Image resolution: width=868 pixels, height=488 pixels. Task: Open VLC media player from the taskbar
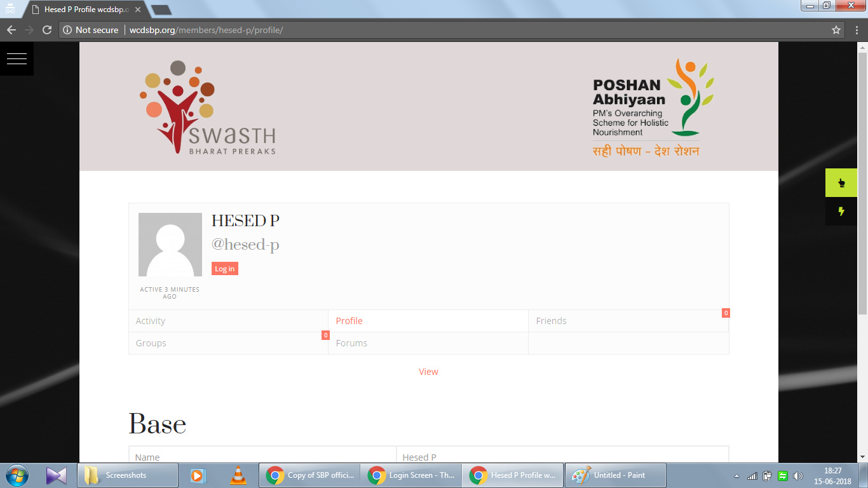pyautogui.click(x=238, y=475)
